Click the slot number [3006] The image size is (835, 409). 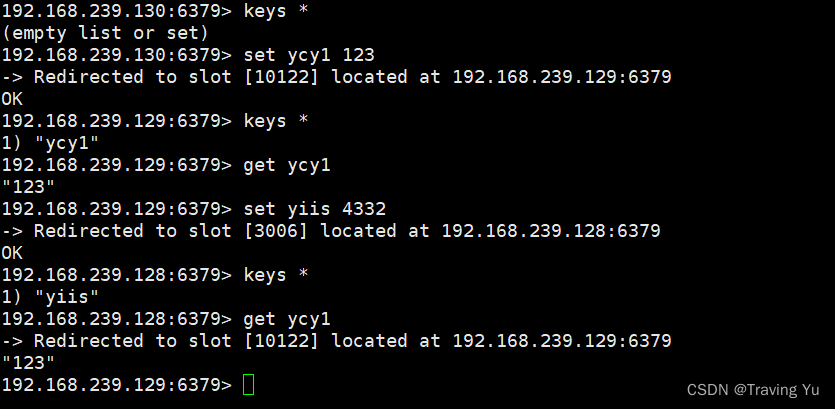point(275,231)
